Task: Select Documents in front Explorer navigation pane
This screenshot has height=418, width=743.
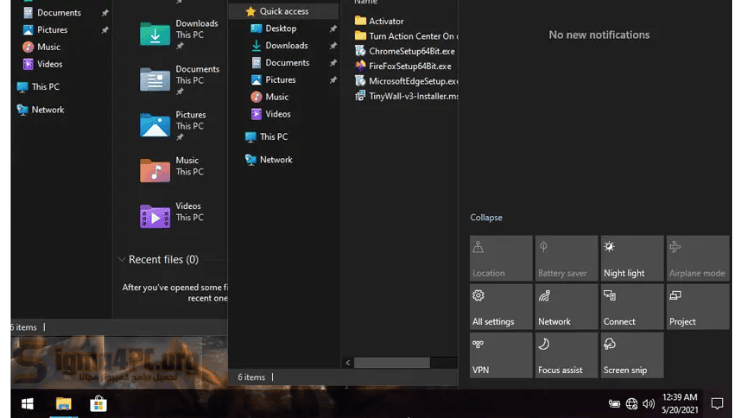Action: tap(287, 63)
